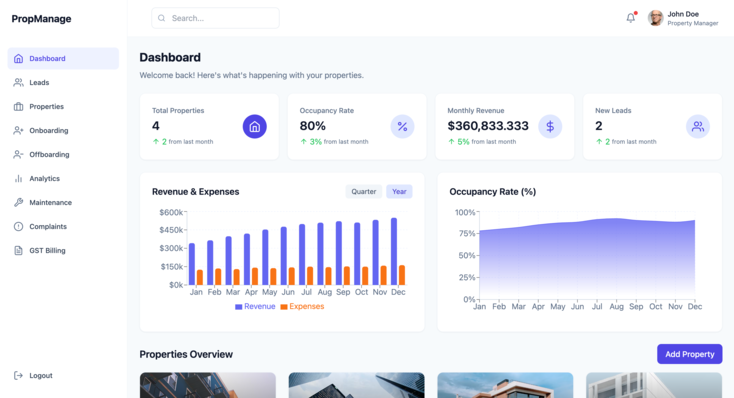The image size is (734, 398).
Task: Click the blue Revenue legend swatch
Action: click(x=239, y=307)
